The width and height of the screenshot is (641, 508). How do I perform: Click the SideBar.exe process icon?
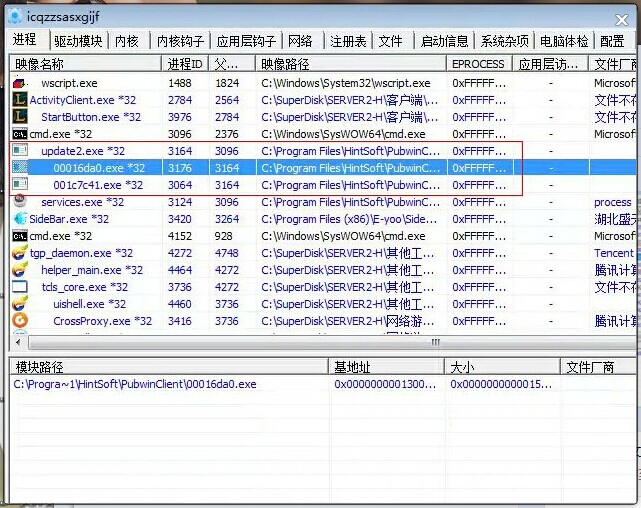(x=19, y=219)
